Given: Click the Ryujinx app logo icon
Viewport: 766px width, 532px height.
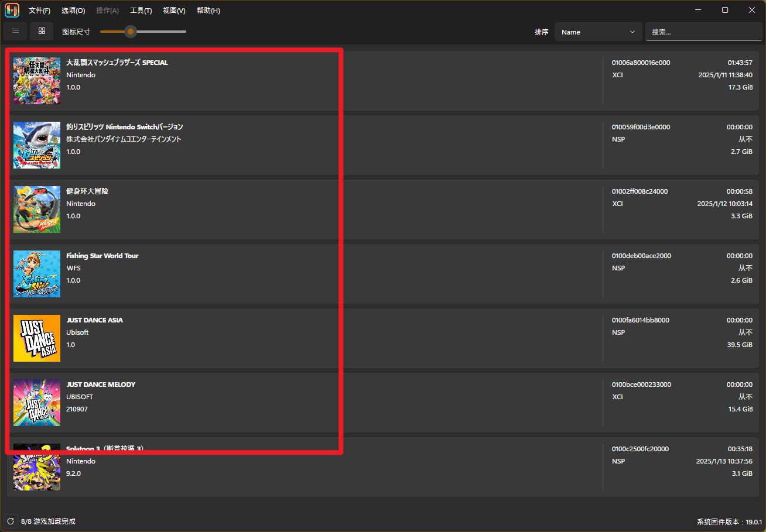Looking at the screenshot, I should (x=12, y=10).
